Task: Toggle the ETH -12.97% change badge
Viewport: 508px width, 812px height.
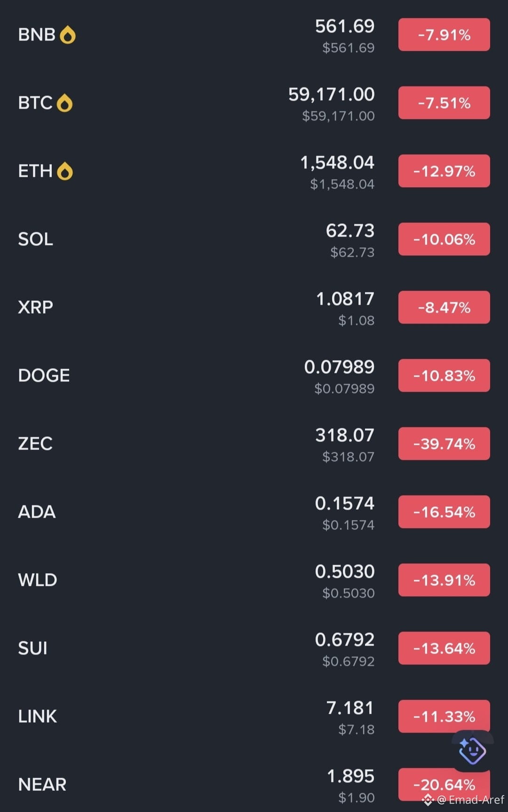Action: 444,171
